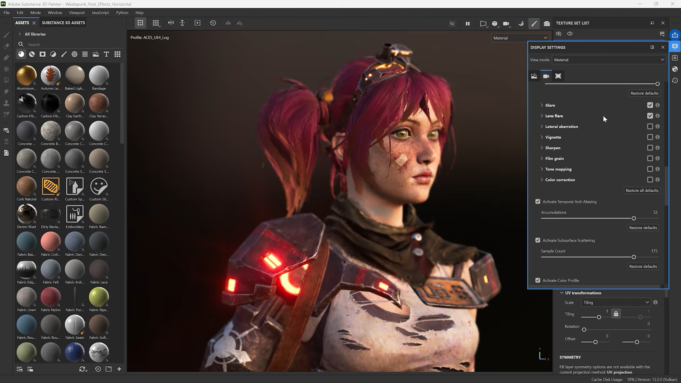681x383 pixels.
Task: Open the Mode menu
Action: pos(35,13)
